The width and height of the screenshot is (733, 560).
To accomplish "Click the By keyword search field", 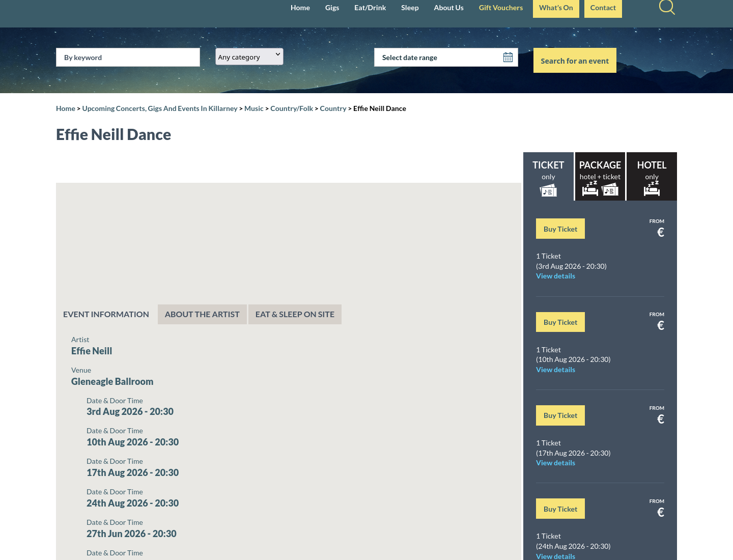I will tap(128, 58).
